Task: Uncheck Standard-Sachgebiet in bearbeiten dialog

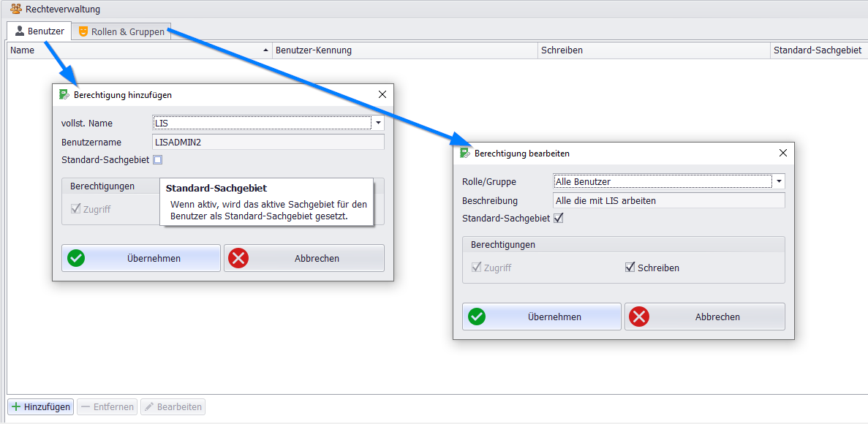Action: [559, 218]
